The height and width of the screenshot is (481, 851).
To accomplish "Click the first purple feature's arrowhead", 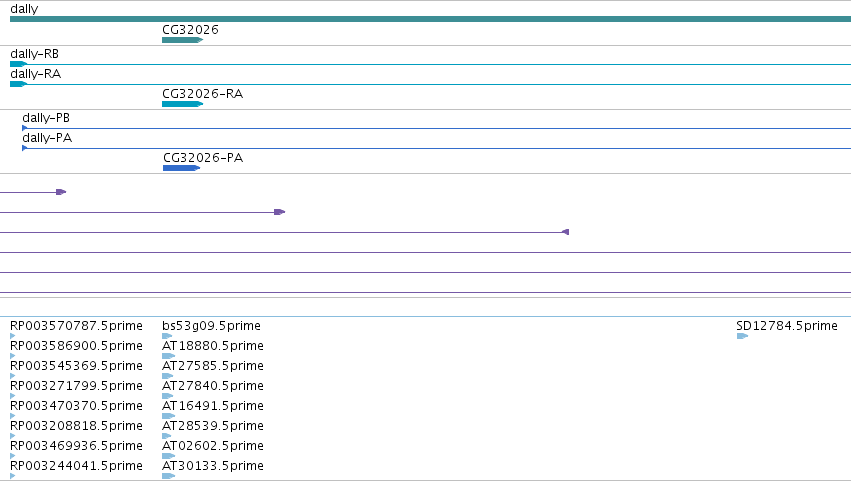I will (61, 192).
